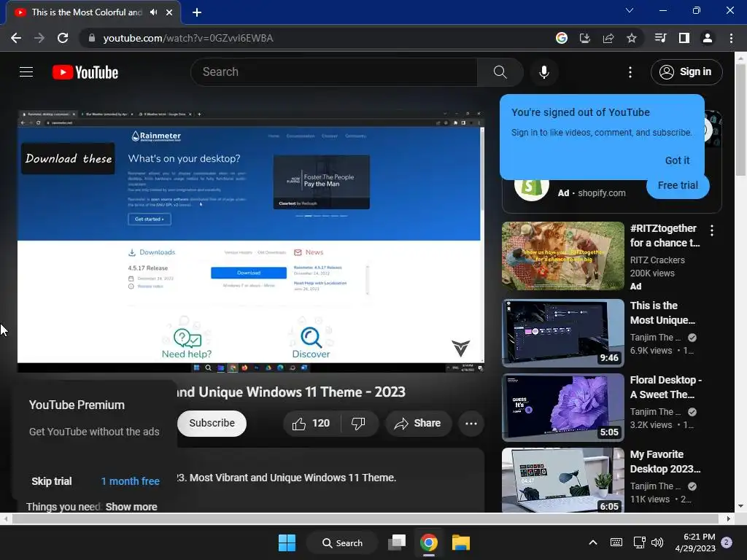Close the YouTube browser tab
This screenshot has height=560, width=747.
[x=169, y=12]
